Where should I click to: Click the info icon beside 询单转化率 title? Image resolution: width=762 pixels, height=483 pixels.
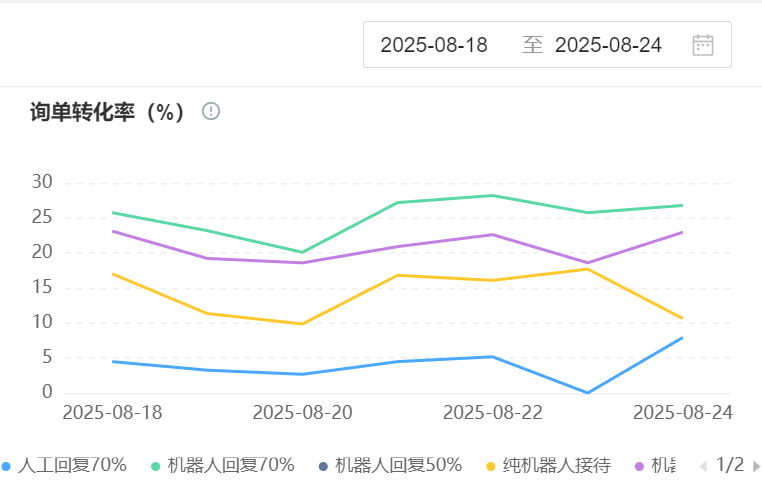[211, 111]
